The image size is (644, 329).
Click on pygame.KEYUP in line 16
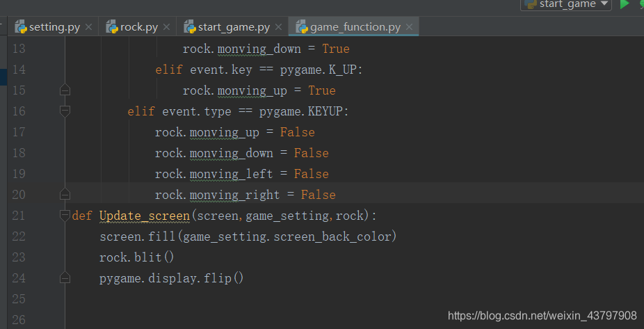304,111
